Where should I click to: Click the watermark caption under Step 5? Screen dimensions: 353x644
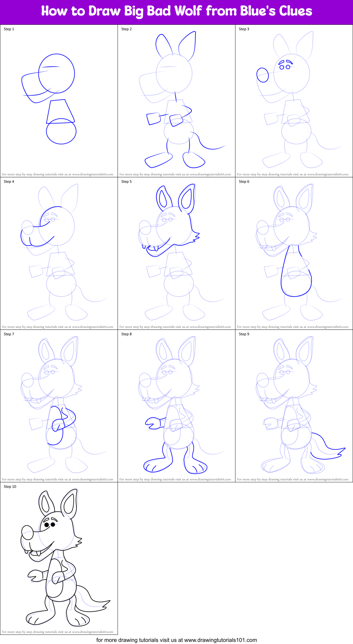tap(175, 327)
